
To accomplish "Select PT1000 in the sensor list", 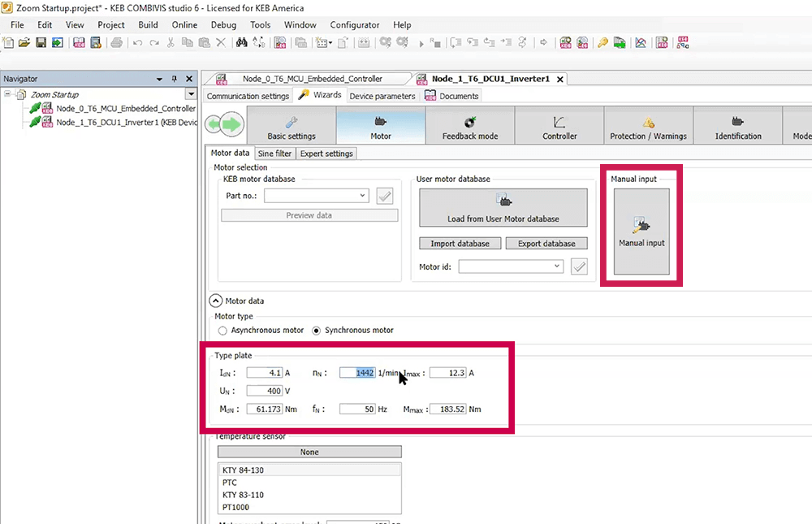I will [x=309, y=508].
